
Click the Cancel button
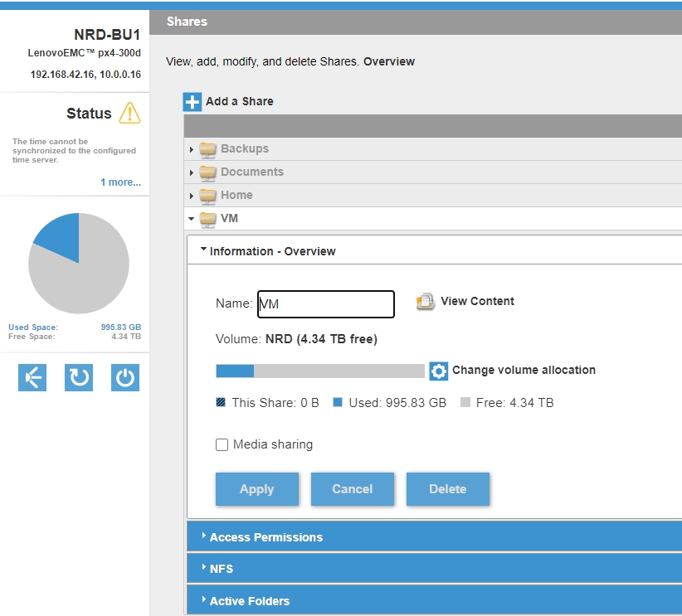pyautogui.click(x=353, y=489)
